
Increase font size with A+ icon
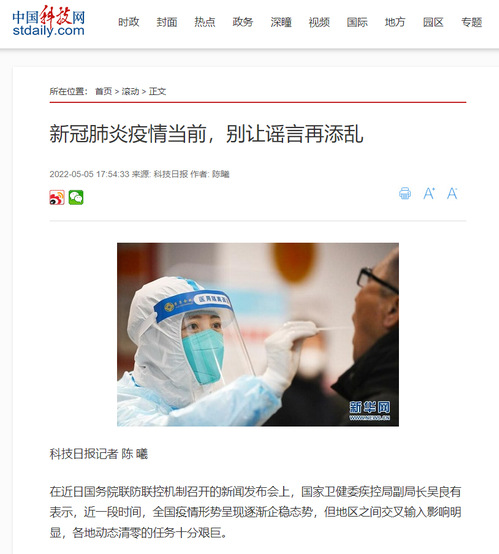[x=429, y=193]
